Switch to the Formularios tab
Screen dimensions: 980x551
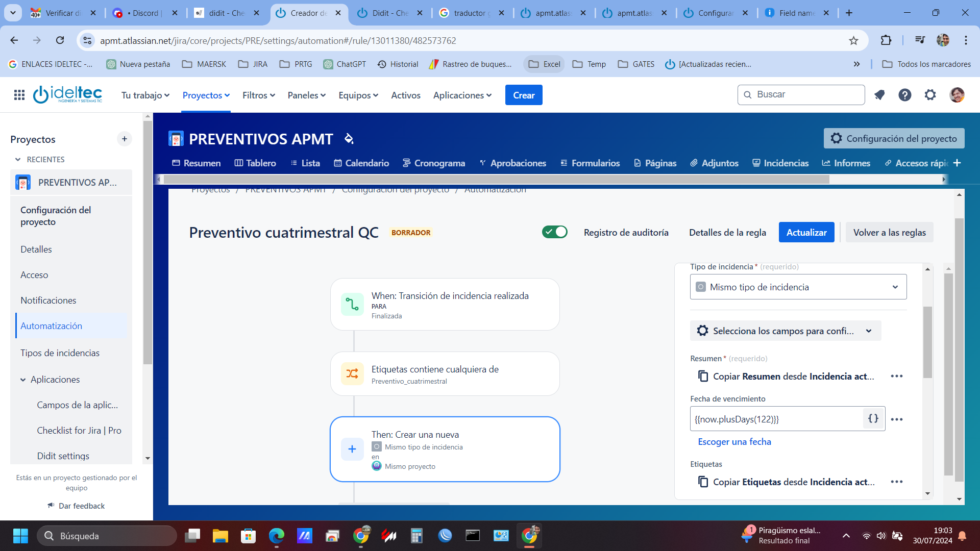[590, 163]
